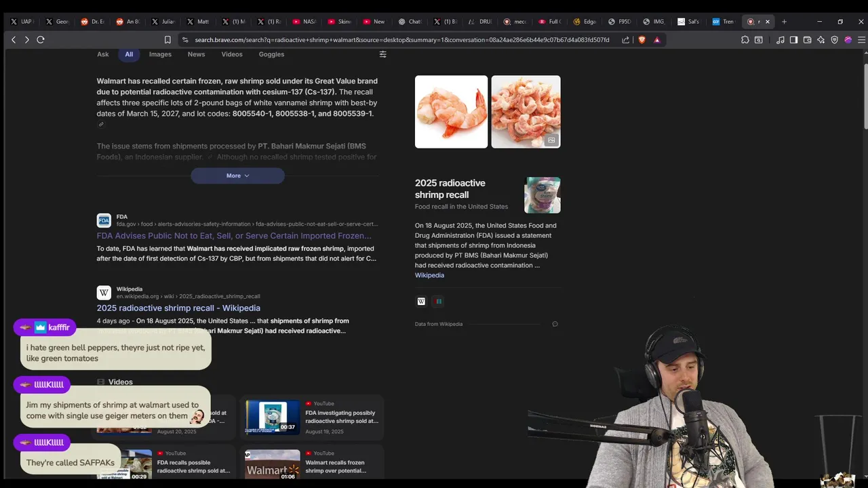Click the pile of shrimp image thumbnail
This screenshot has width=868, height=488.
(x=526, y=112)
